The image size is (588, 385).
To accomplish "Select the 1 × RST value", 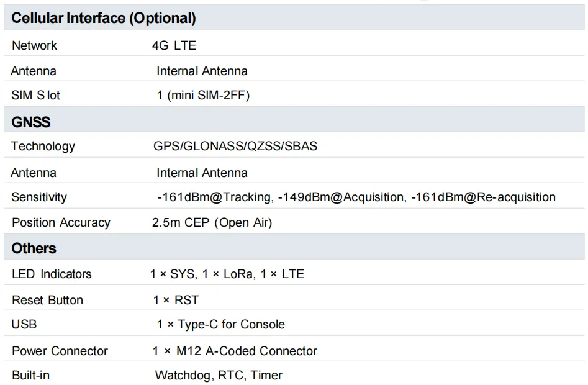I will pos(176,300).
